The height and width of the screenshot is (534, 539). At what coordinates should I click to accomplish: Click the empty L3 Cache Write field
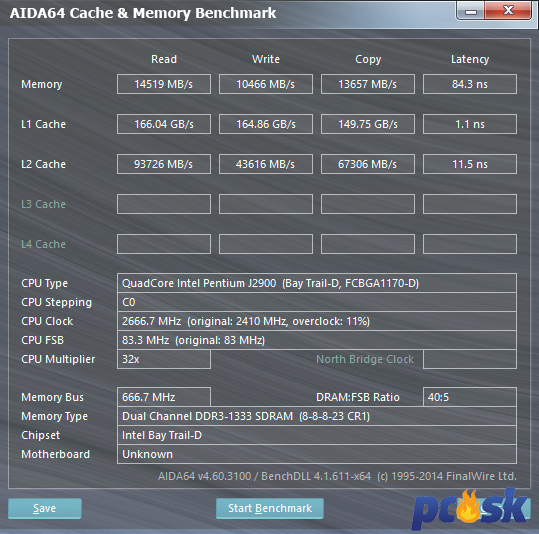pyautogui.click(x=266, y=204)
